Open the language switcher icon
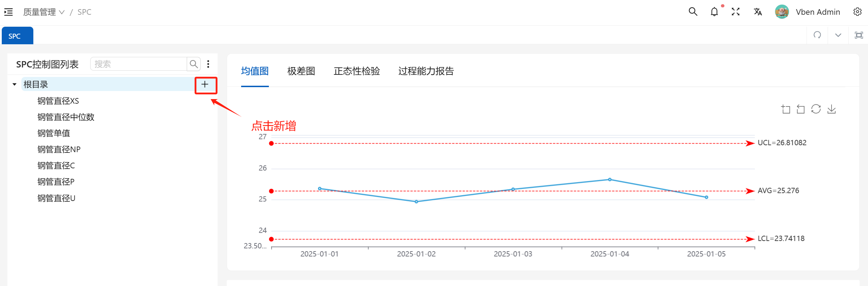 758,12
